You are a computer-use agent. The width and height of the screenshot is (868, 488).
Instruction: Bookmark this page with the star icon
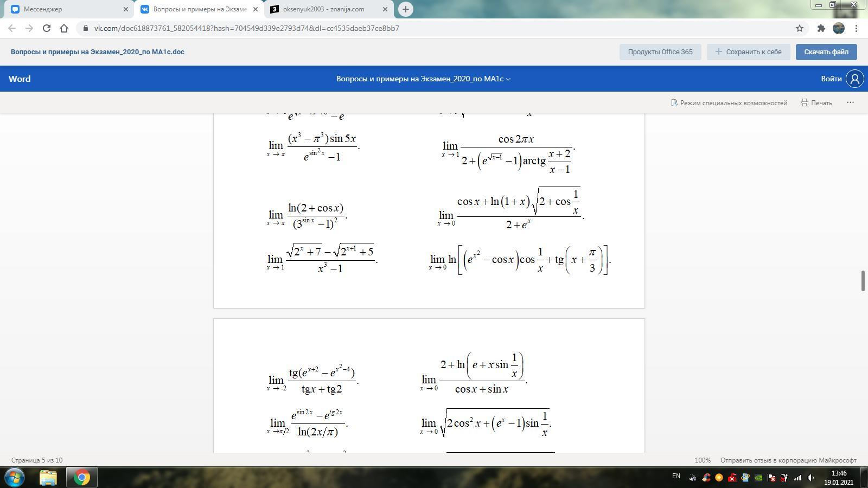coord(799,28)
